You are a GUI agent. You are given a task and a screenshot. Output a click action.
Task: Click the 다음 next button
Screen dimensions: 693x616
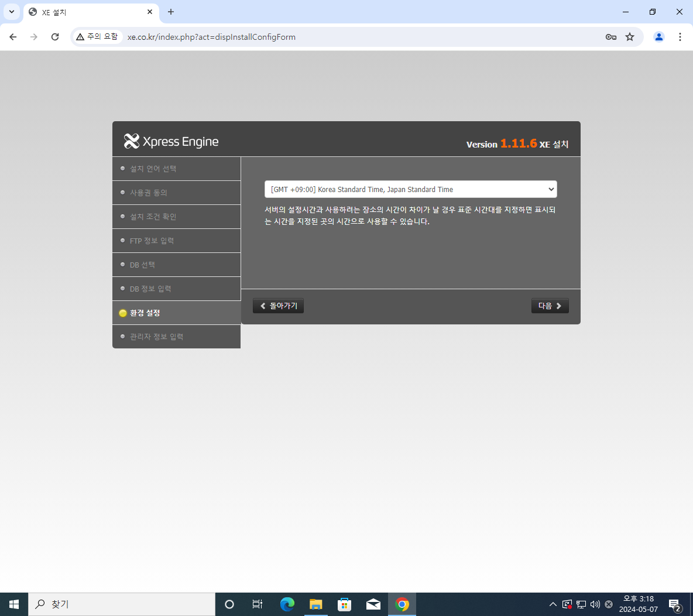[550, 306]
